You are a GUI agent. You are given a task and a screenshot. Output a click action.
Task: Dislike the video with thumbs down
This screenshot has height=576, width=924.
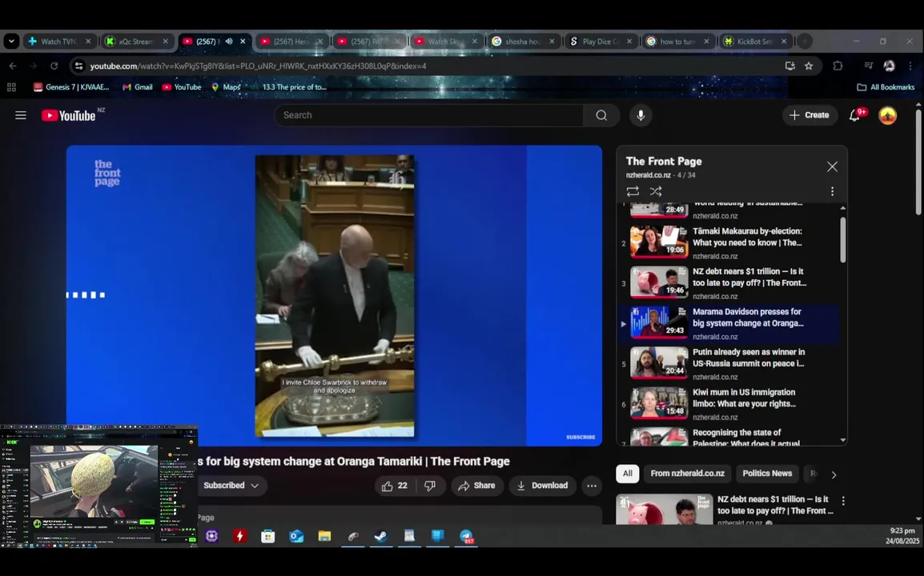click(x=430, y=486)
